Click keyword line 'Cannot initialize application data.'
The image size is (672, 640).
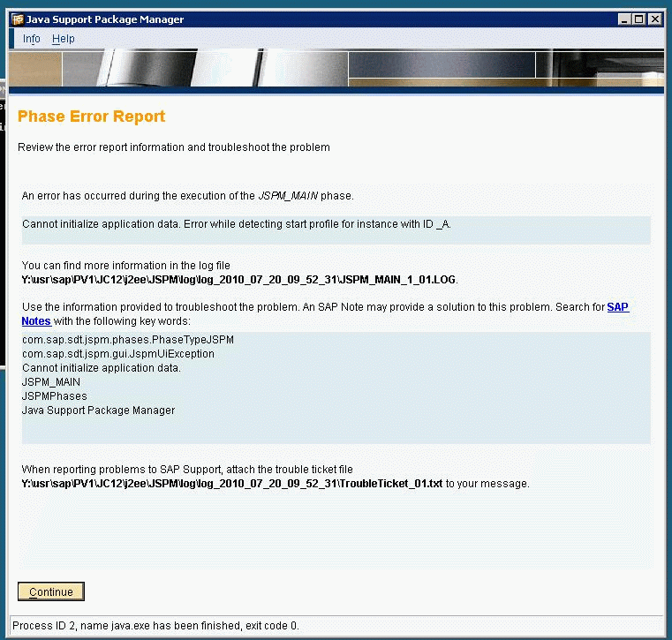click(x=102, y=368)
